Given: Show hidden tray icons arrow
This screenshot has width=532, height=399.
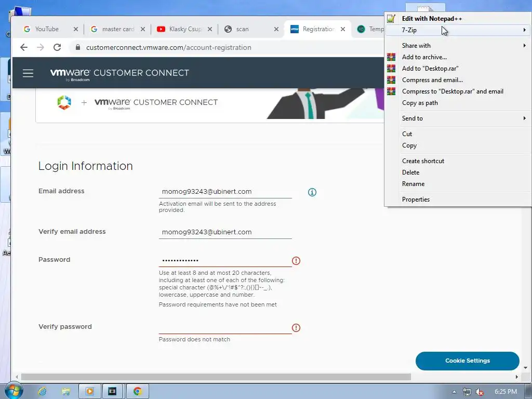Looking at the screenshot, I should (454, 392).
